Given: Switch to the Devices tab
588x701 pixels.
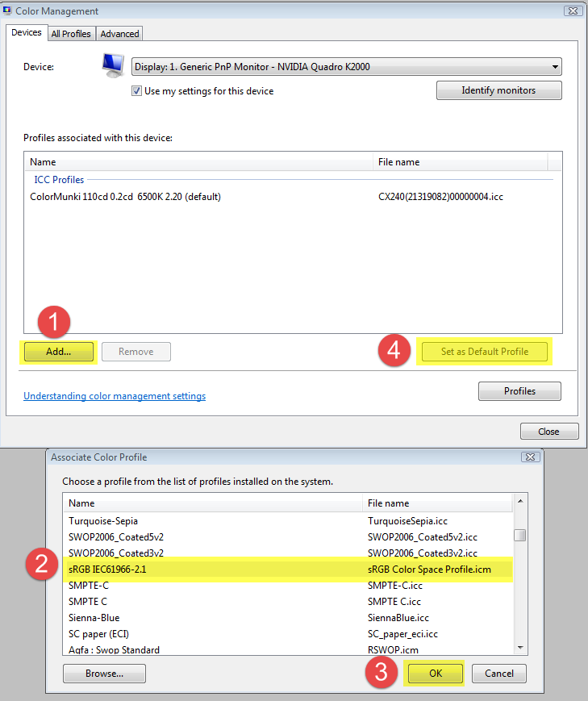Looking at the screenshot, I should coord(27,32).
